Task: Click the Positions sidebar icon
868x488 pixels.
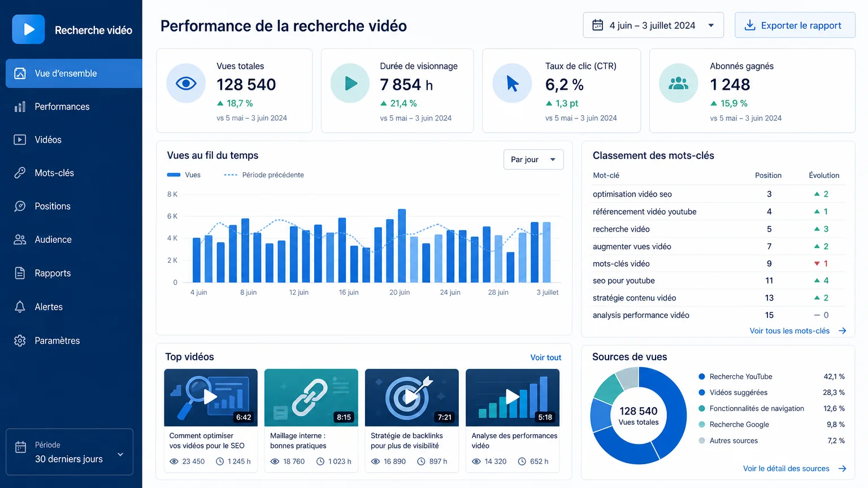Action: [20, 206]
